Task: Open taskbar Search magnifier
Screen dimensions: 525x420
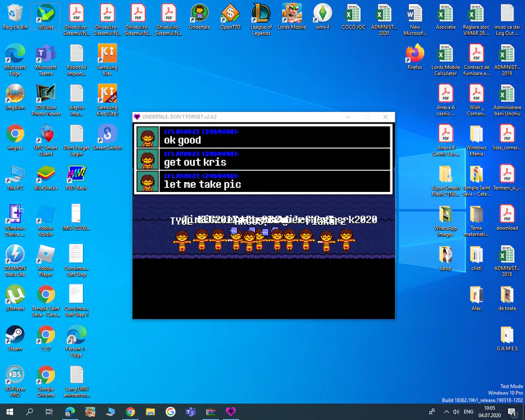Action: coord(30,412)
